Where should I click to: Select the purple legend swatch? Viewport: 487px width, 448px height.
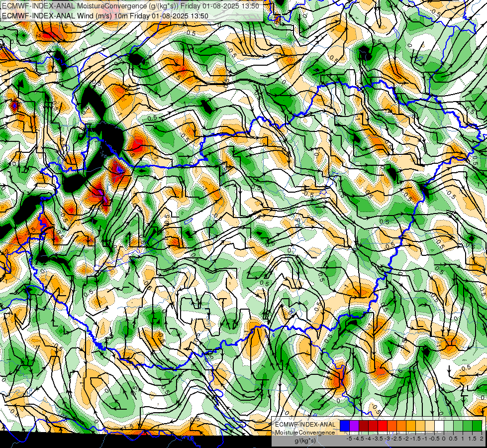[354, 426]
